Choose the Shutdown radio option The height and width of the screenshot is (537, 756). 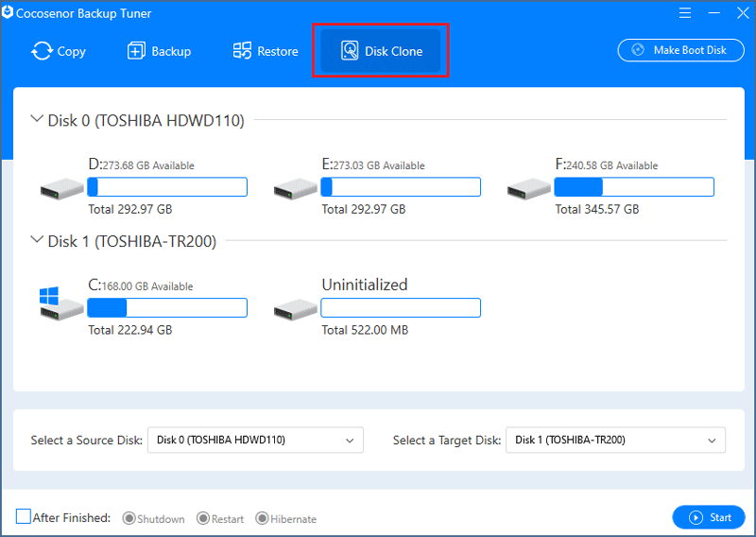(x=129, y=519)
